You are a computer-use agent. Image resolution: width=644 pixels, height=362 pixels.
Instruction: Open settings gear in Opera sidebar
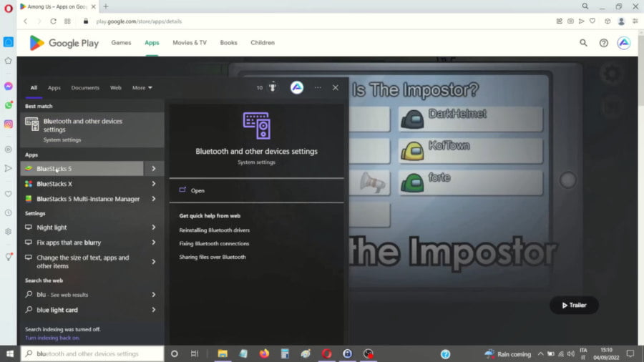click(8, 232)
